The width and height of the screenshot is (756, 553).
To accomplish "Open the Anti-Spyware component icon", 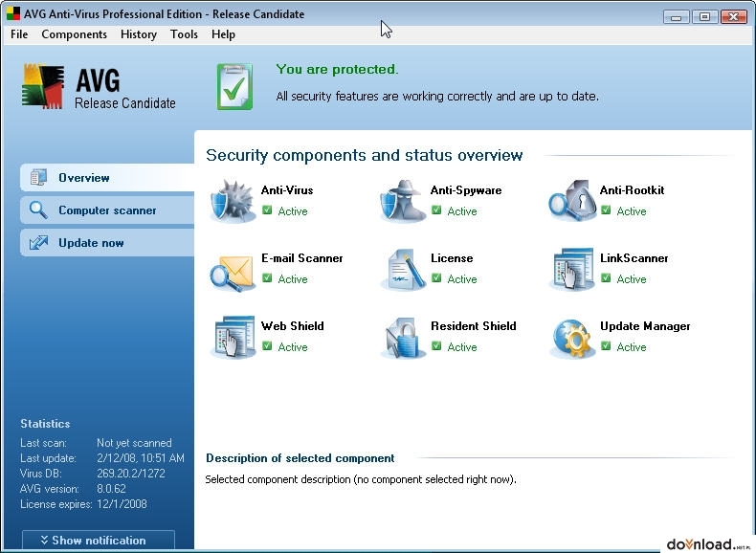I will pyautogui.click(x=403, y=201).
